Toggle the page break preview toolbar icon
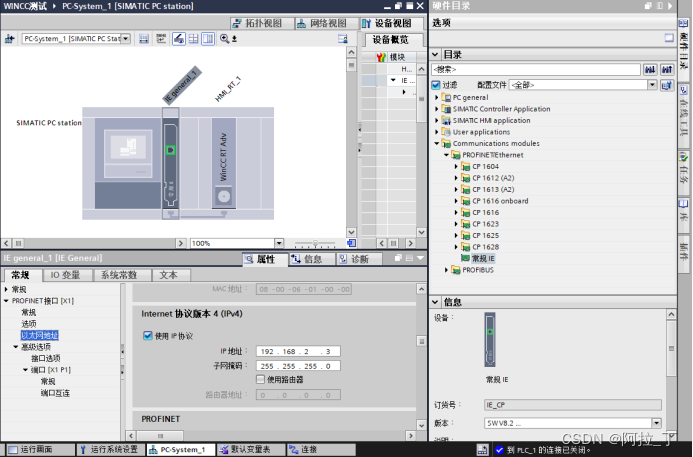The image size is (693, 457). point(179,39)
